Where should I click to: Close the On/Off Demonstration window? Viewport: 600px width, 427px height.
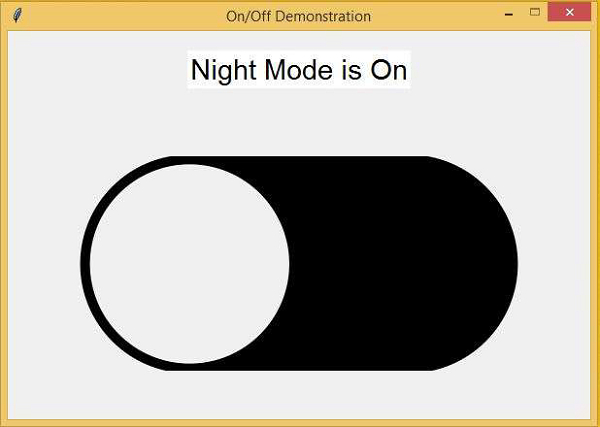569,15
